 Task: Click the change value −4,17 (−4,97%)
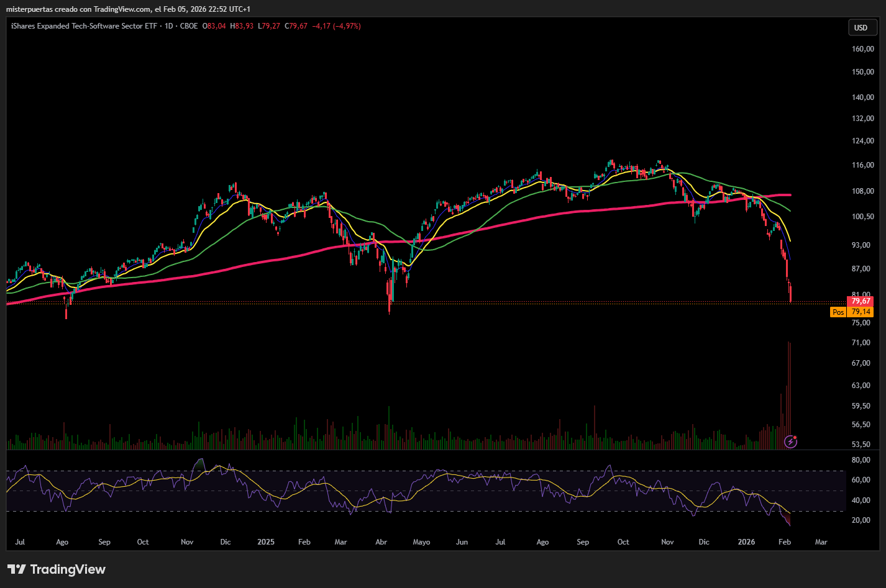[x=336, y=26]
